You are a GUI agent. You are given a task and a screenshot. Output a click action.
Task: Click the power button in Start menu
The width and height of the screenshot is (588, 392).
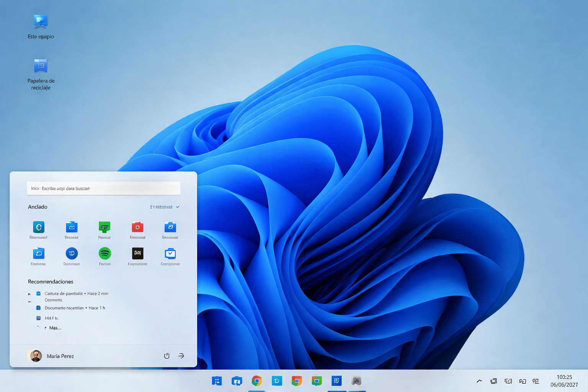167,356
